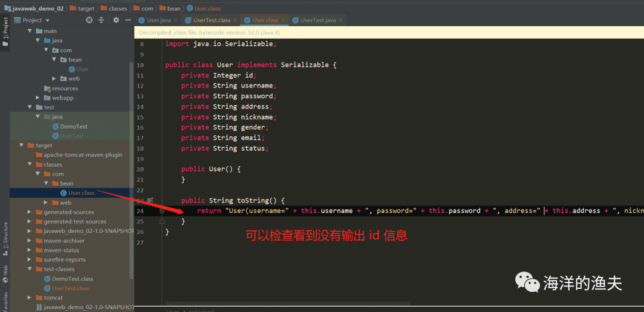Expand the tomcat folder
The width and height of the screenshot is (644, 312).
pos(30,298)
